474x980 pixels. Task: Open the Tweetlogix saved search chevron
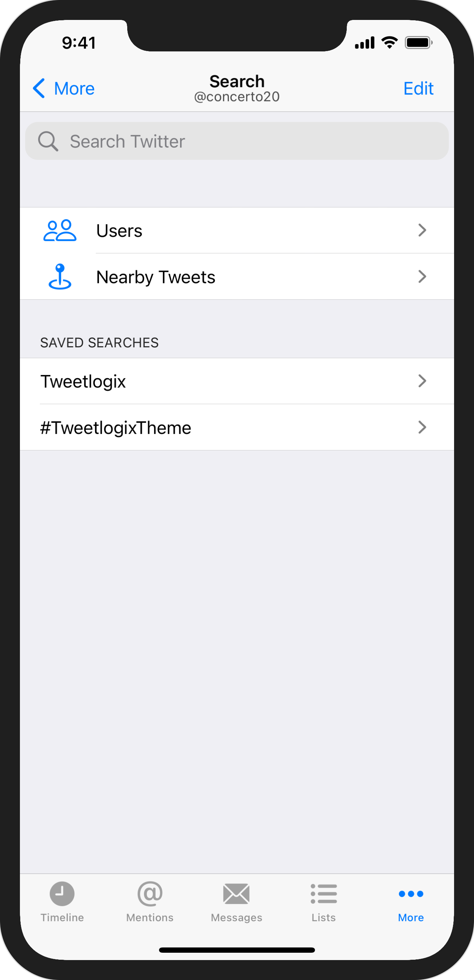click(422, 381)
